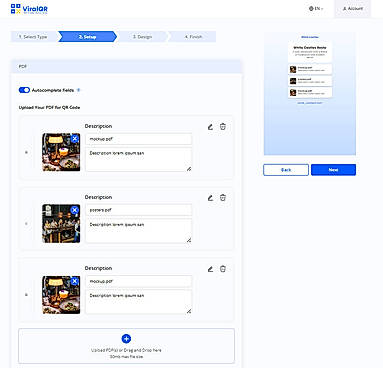Remove thumbnail image on last mockup.pdf card
Viewport: 383px width, 368px height.
(75, 281)
